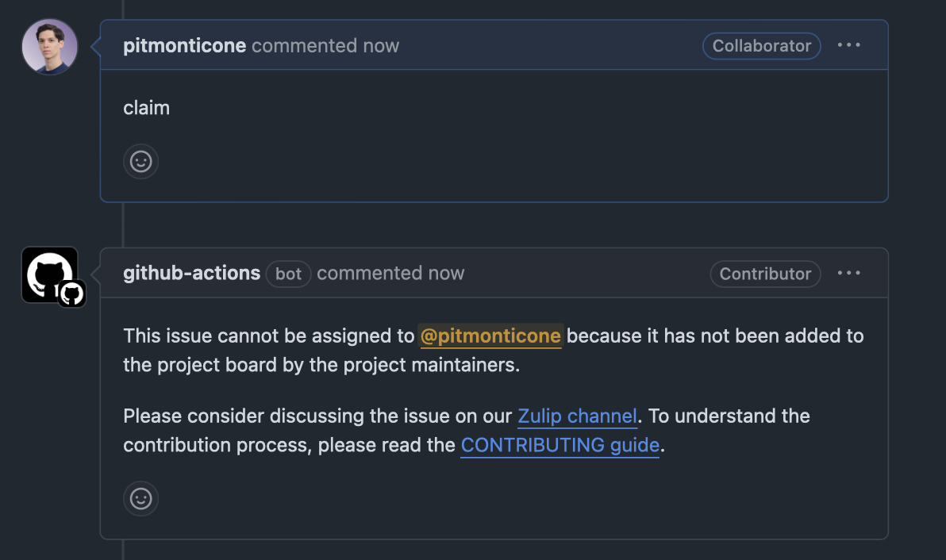Click the github-actions bot avatar
Screen dimensions: 946x560
49,274
